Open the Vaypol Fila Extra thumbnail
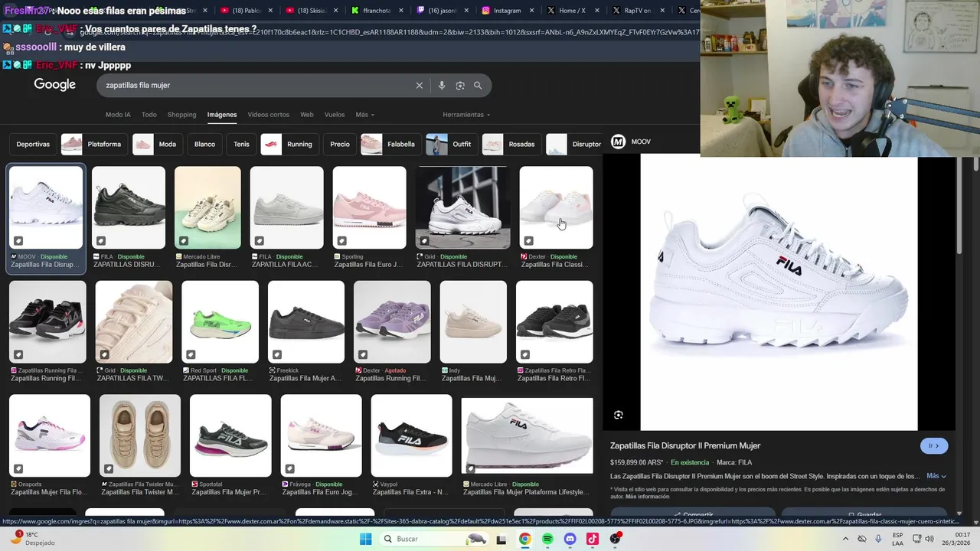The width and height of the screenshot is (980, 551). (x=412, y=435)
